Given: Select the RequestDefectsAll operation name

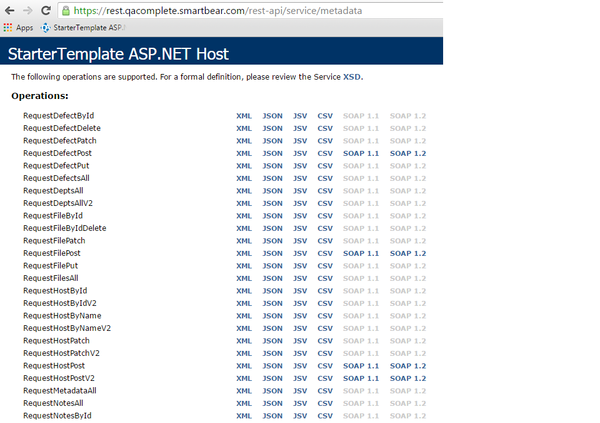Looking at the screenshot, I should click(56, 178).
